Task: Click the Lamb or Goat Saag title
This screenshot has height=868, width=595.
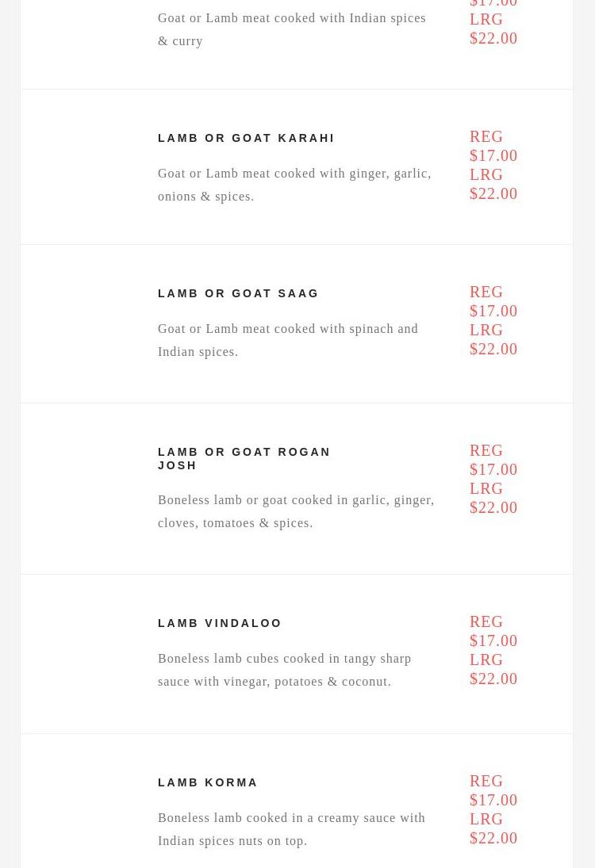Action: point(238,293)
